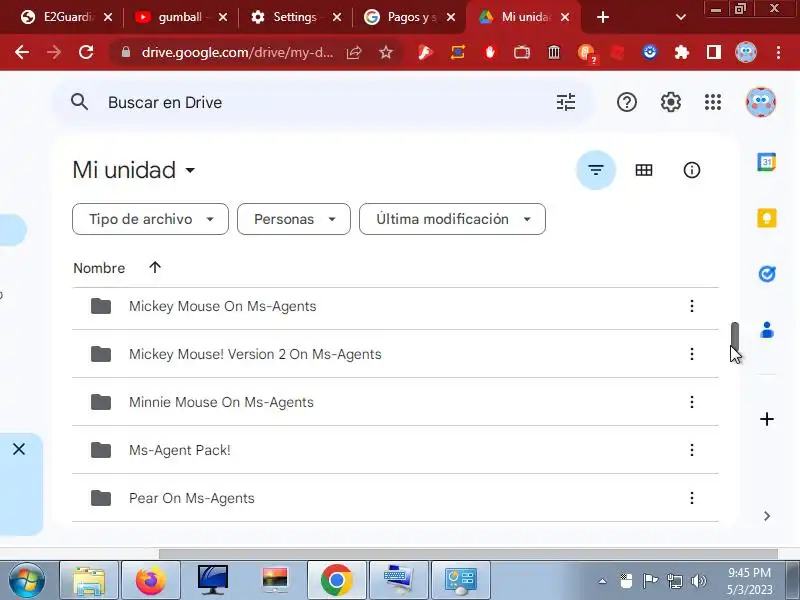
Task: Show hidden tray icons arrow
Action: click(603, 581)
